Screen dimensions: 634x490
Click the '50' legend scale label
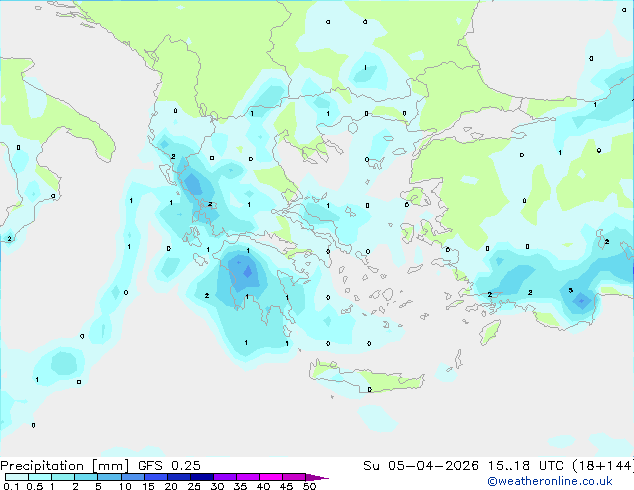click(309, 486)
